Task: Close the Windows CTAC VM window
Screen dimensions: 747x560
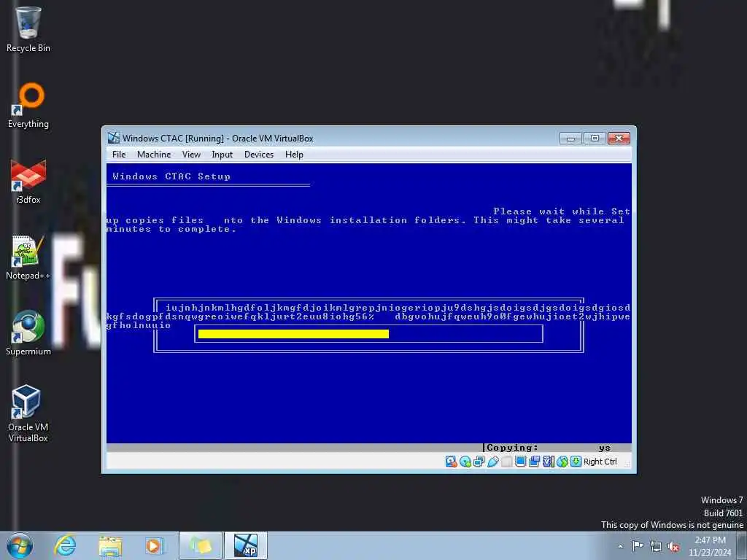Action: pyautogui.click(x=619, y=138)
